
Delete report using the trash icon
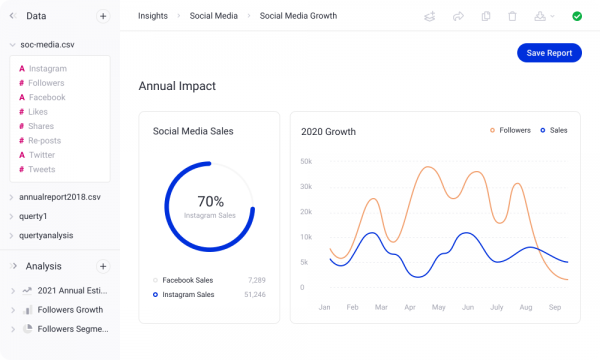512,16
